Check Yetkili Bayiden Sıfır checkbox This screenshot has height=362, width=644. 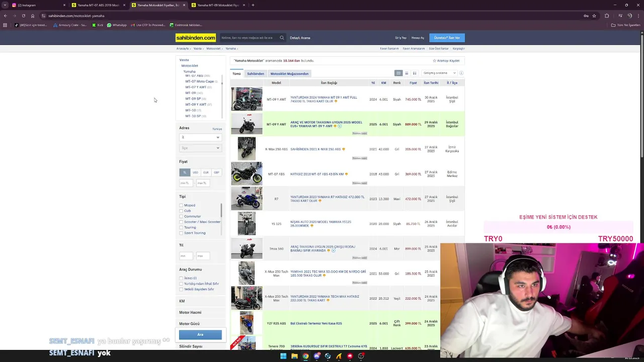[181, 289]
